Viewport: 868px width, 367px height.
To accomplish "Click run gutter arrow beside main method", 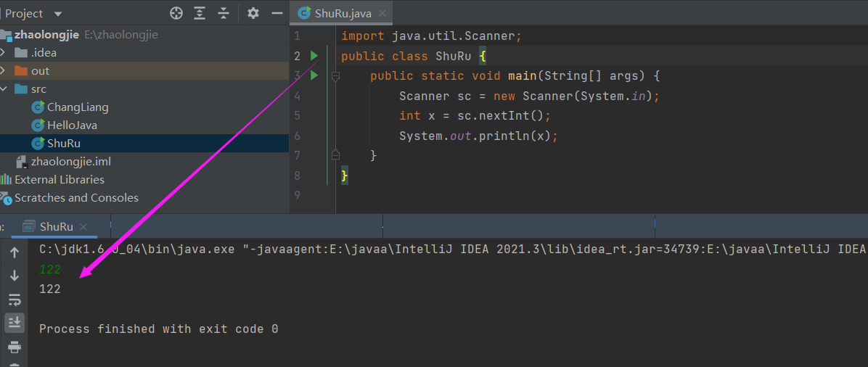I will (314, 75).
